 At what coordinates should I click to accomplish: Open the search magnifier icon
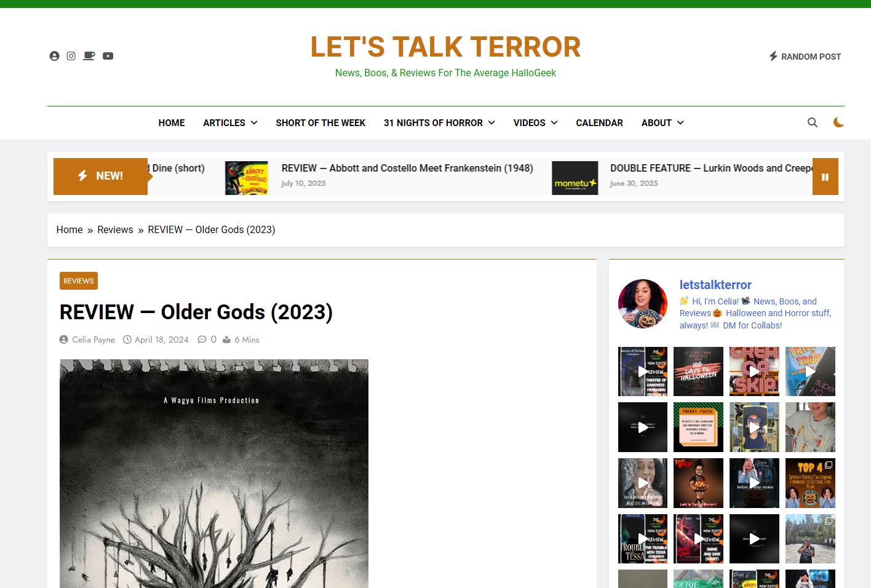coord(812,122)
